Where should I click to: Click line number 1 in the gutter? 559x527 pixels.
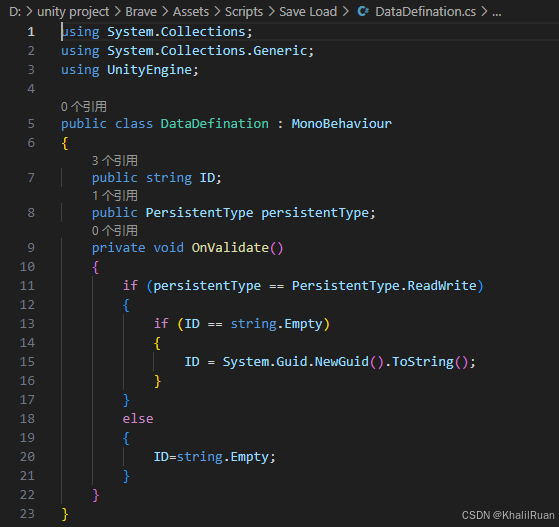pos(31,32)
